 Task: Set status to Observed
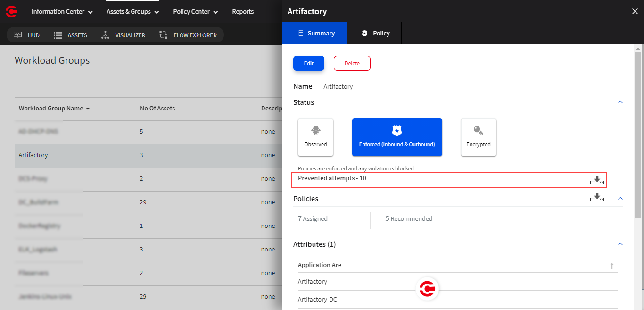point(315,137)
